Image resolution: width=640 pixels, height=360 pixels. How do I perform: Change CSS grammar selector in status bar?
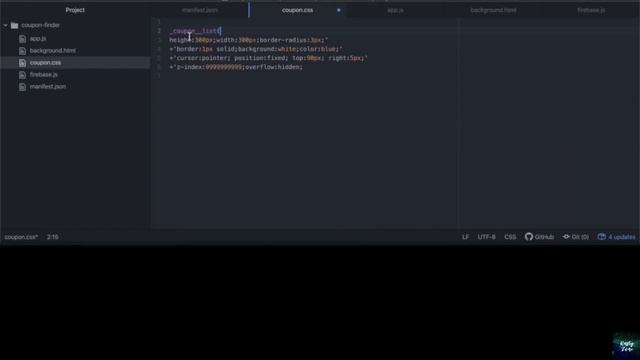(510, 237)
